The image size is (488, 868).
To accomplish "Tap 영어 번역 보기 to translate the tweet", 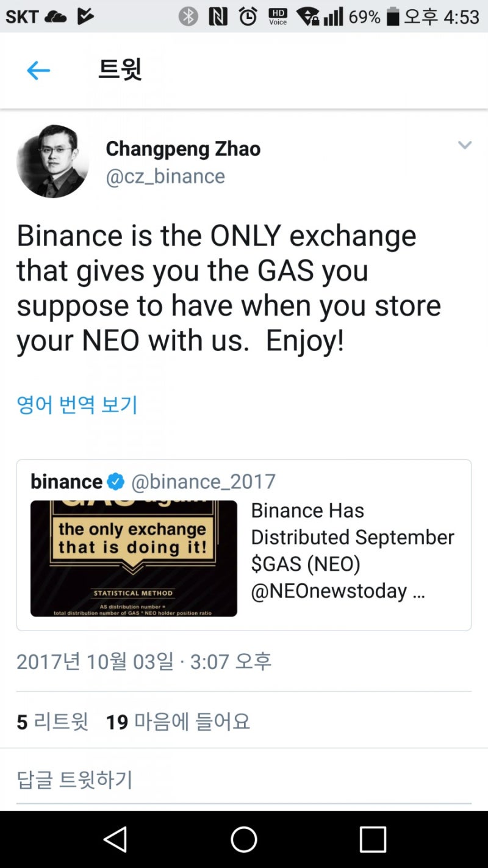I will (77, 403).
